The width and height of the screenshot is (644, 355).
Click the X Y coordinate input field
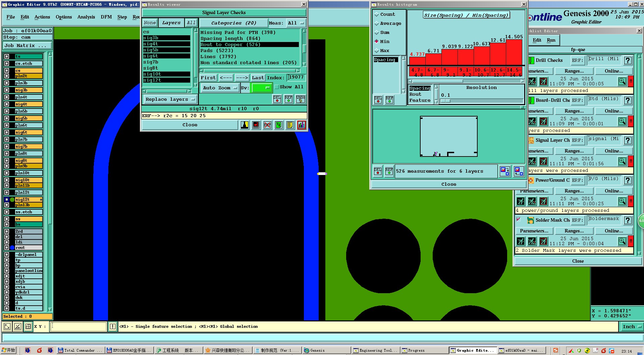point(78,326)
